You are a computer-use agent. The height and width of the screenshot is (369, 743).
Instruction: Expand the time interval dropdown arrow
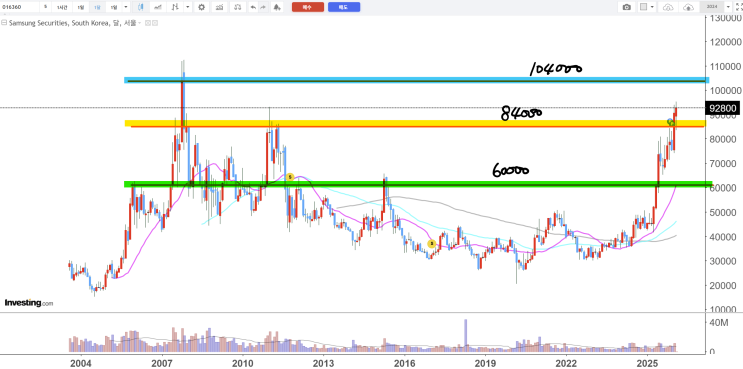[x=126, y=7]
